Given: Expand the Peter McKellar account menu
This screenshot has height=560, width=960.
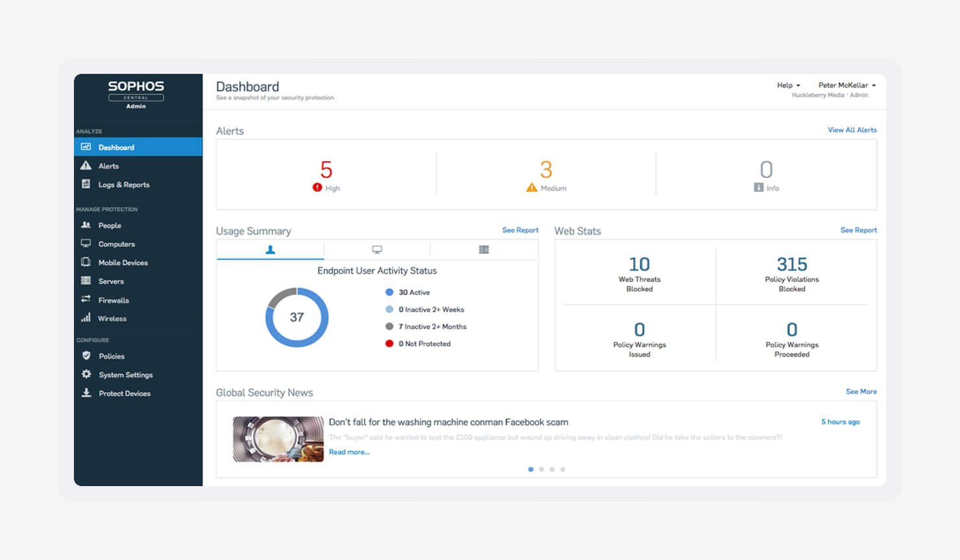Looking at the screenshot, I should (847, 85).
